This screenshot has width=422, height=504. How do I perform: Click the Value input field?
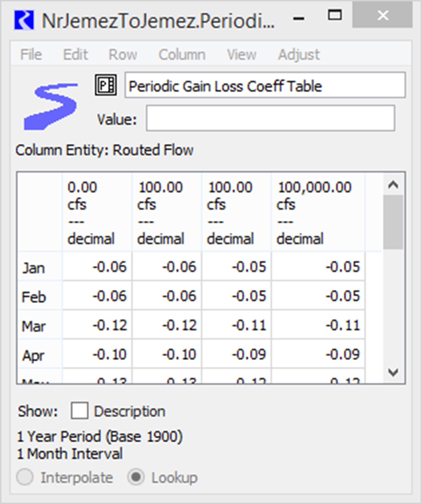click(x=270, y=118)
